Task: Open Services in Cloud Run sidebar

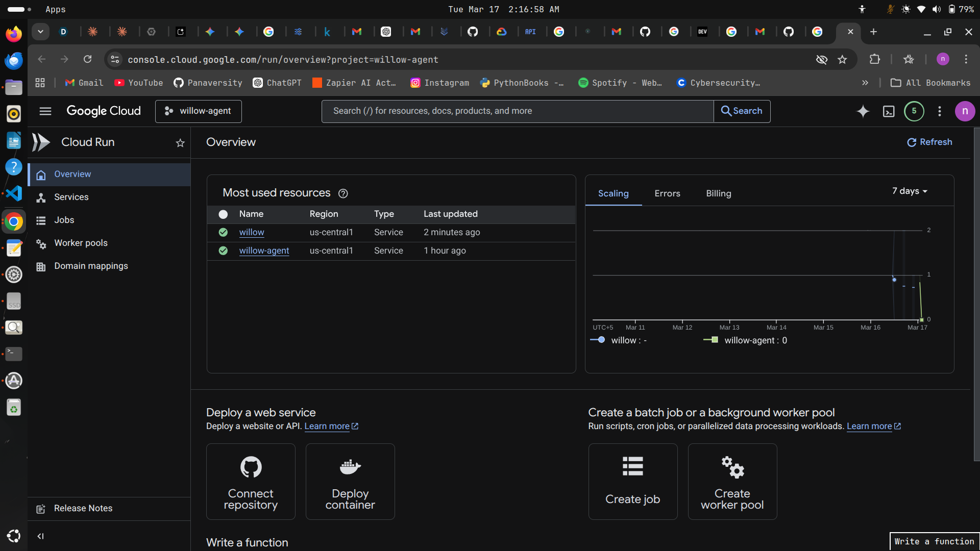Action: (71, 197)
